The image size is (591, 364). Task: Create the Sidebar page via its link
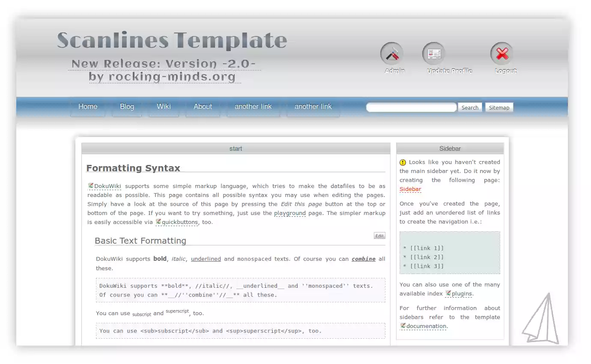(409, 189)
